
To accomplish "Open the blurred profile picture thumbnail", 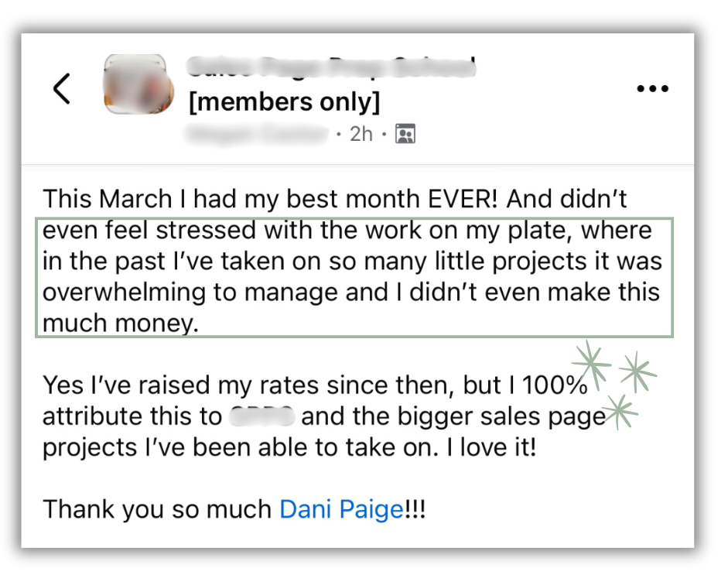I will click(135, 84).
